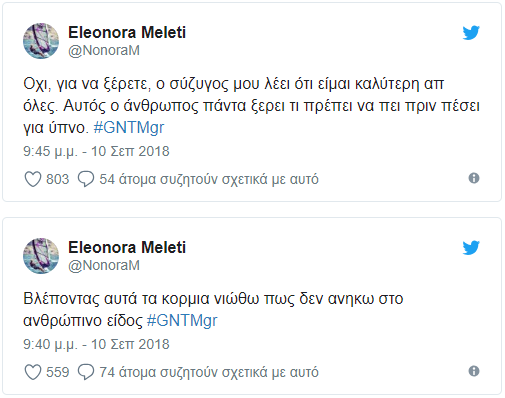Image resolution: width=505 pixels, height=398 pixels.
Task: Open the reply bubble icon on first tweet
Action: 86,179
